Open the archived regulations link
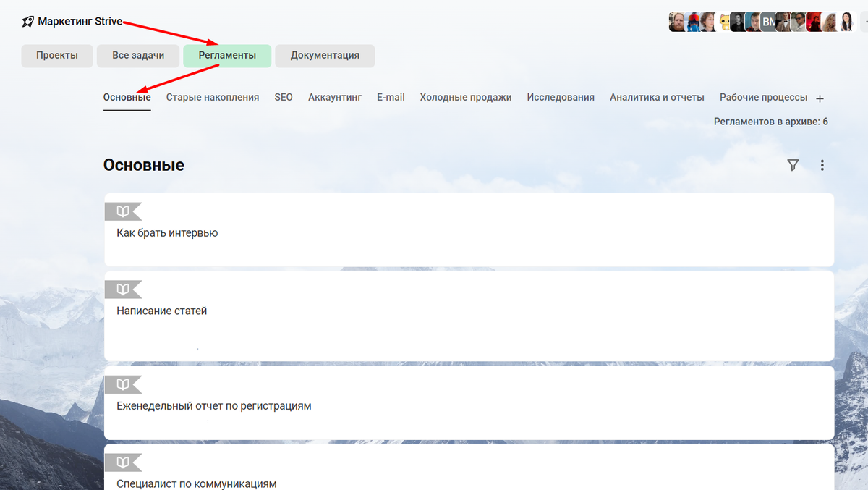 (770, 122)
